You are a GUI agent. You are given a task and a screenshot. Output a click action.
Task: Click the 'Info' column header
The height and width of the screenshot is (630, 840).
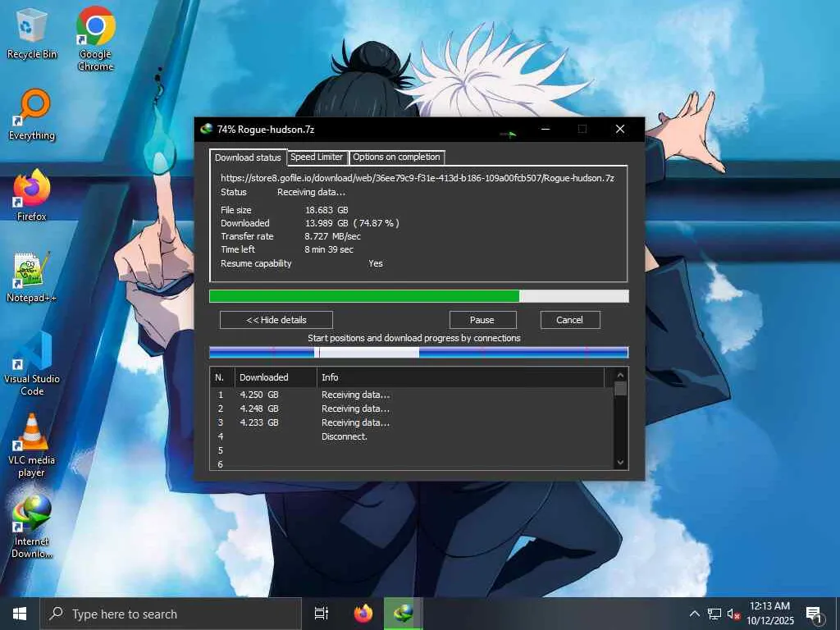[461, 377]
